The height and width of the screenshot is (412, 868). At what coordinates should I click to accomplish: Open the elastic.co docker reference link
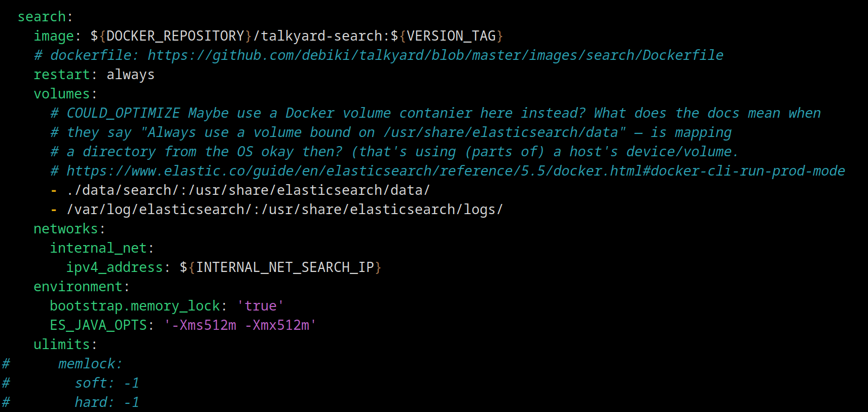coord(455,171)
